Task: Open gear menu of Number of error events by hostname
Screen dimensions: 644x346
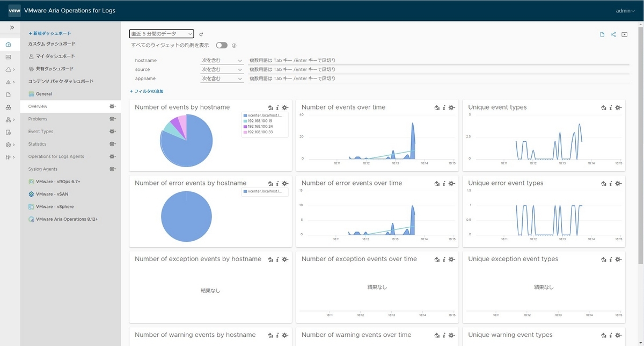Action: (x=285, y=184)
